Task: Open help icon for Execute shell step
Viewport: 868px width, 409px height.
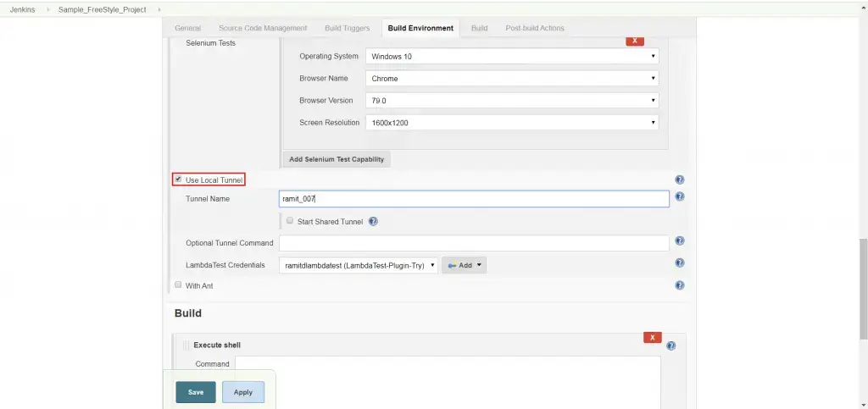Action: coord(671,345)
